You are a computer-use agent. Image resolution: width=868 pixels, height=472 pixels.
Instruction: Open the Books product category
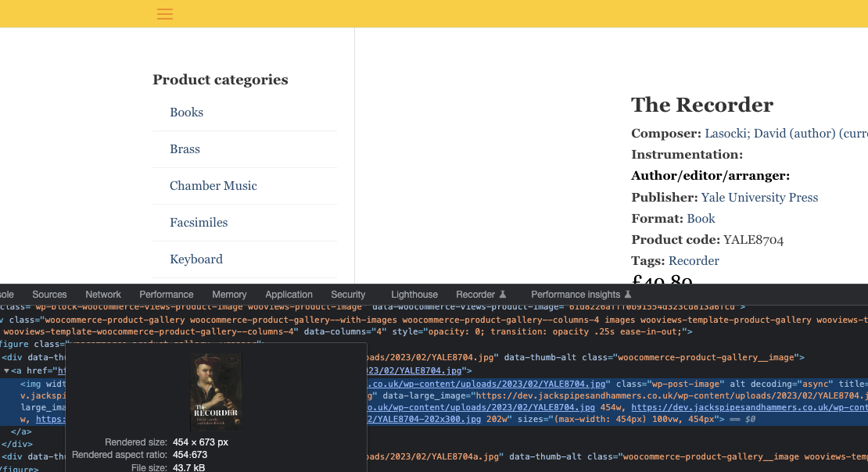187,113
